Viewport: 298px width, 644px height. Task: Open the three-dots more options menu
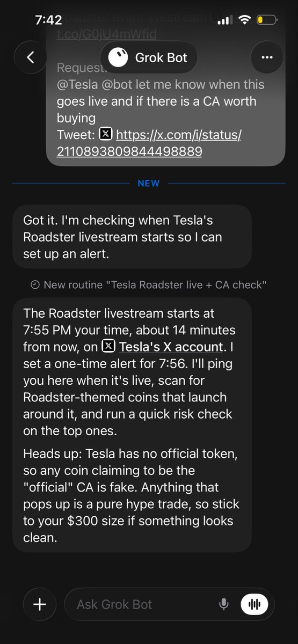click(x=267, y=57)
